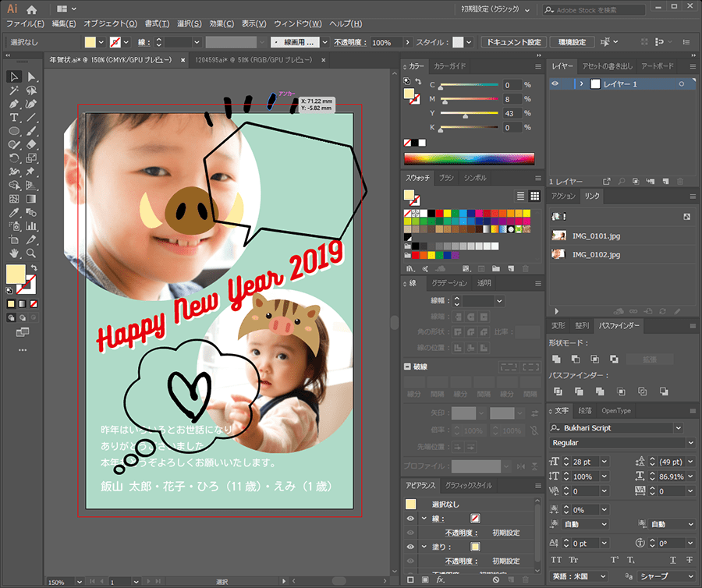This screenshot has height=588, width=702.
Task: Click the Swap Fill and Stroke arrow
Action: 33,267
